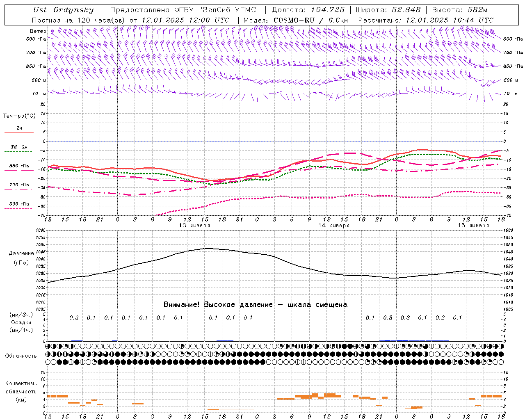This screenshot has height=420, width=525.
Task: Click the Давление pressure panel label
Action: (x=21, y=253)
